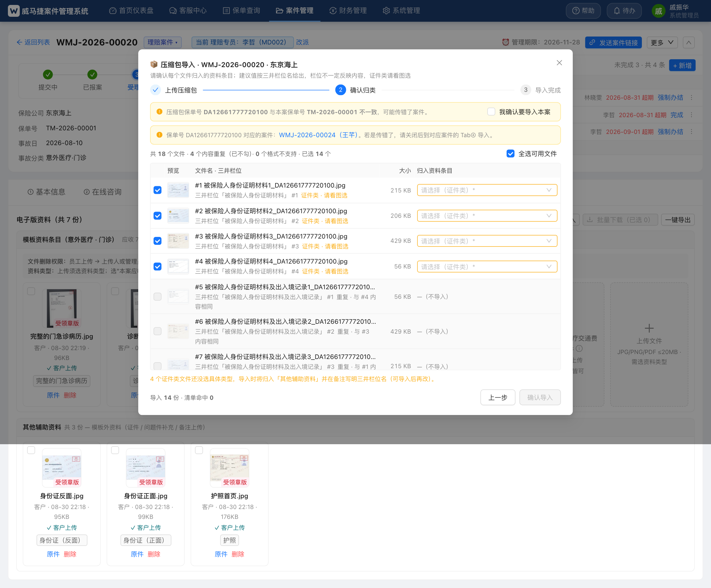Click 删除 under 身份证正面.jpg
The image size is (711, 588).
(154, 554)
